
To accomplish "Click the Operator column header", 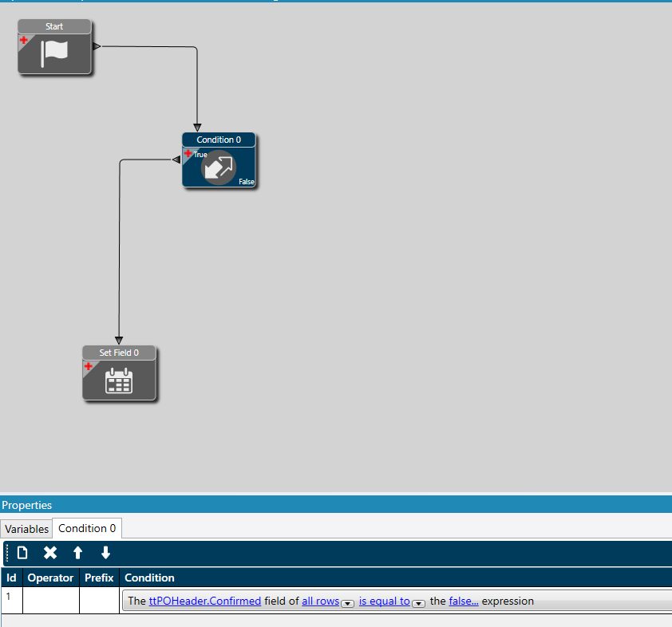I will [51, 578].
